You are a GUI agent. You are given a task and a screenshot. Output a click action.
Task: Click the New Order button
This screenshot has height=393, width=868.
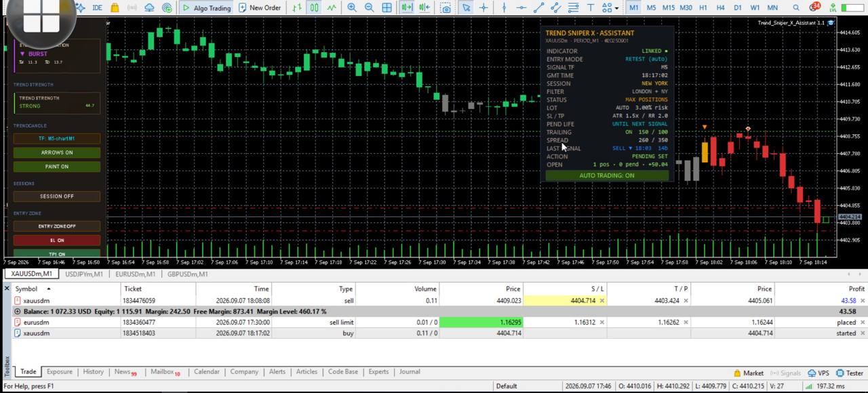pos(259,7)
